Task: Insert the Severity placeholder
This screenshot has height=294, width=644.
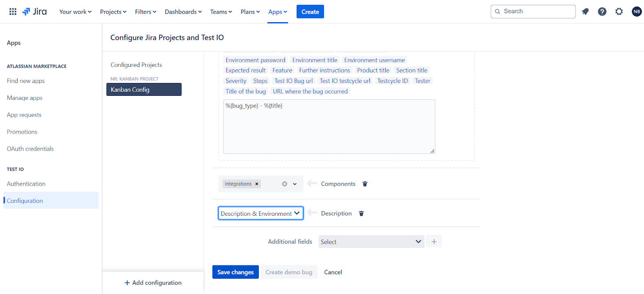Action: pyautogui.click(x=236, y=81)
